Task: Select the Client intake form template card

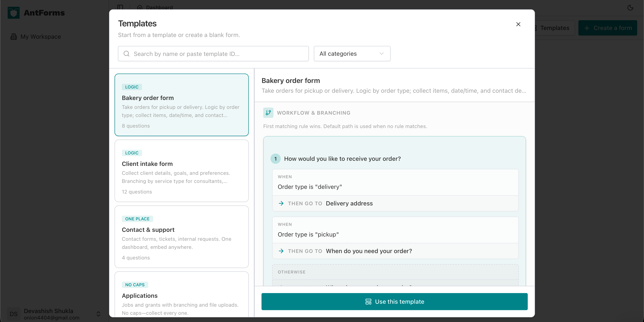Action: point(181,171)
